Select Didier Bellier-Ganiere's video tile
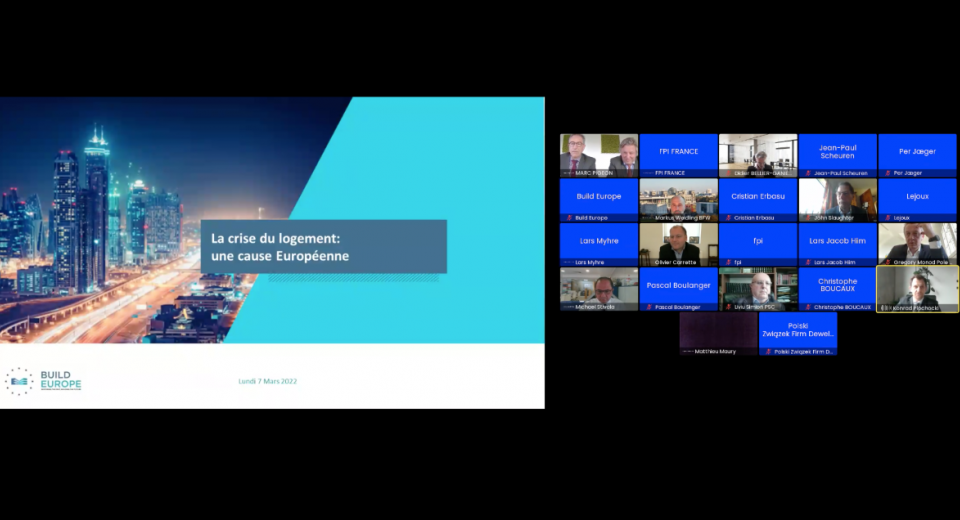960x520 pixels. pos(758,156)
